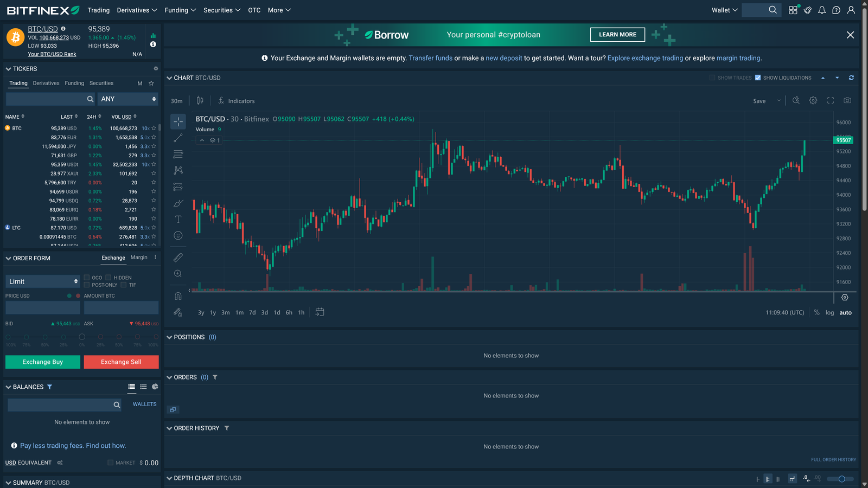
Task: Switch to the Margin order form tab
Action: pos(138,258)
